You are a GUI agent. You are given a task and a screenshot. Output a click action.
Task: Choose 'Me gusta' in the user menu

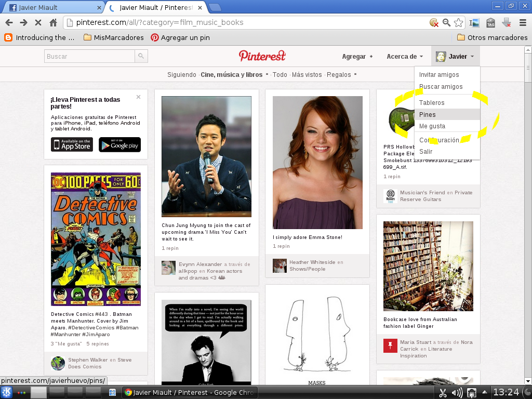tap(447, 126)
